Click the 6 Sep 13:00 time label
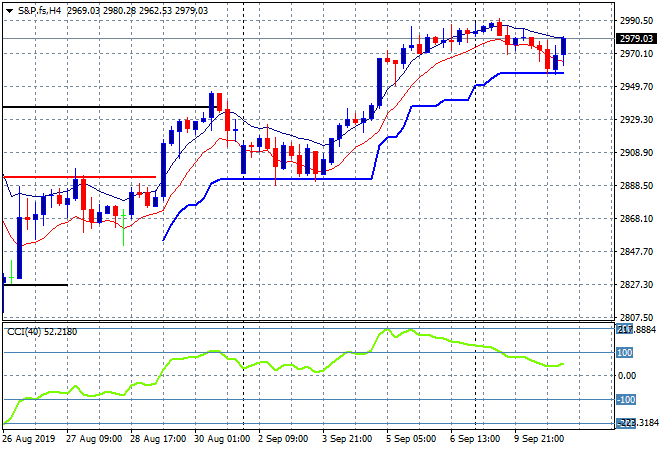This screenshot has width=660, height=450. (475, 439)
